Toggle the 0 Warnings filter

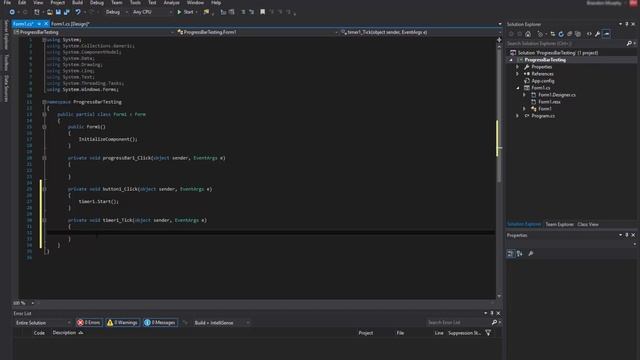(122, 322)
